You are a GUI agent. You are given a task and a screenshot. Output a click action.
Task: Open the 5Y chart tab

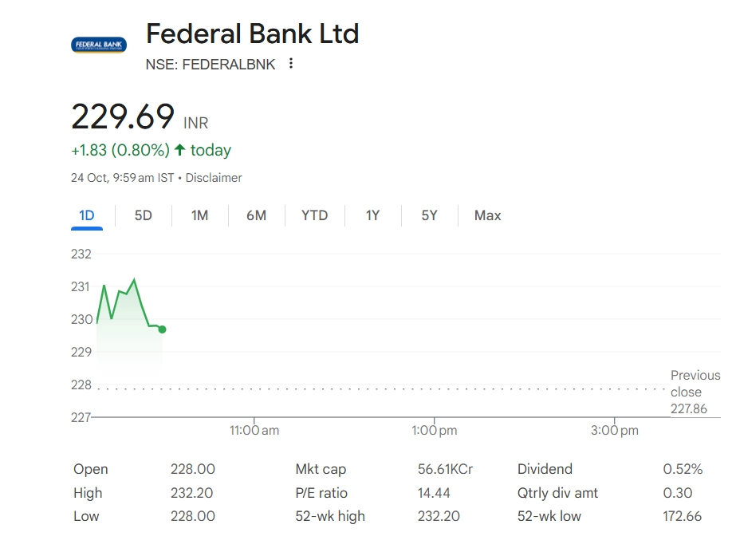click(429, 215)
